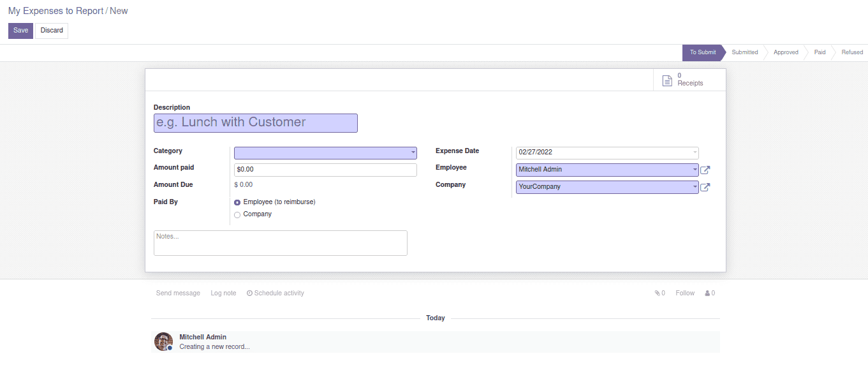
Task: Open the Receipts document icon
Action: coord(667,80)
